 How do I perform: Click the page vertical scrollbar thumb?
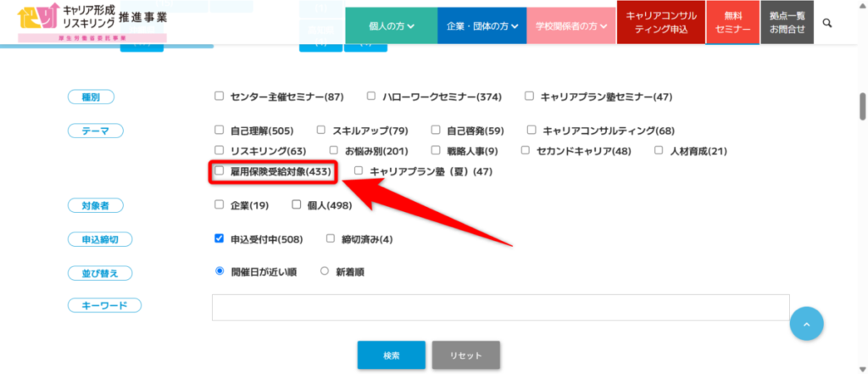[862, 106]
